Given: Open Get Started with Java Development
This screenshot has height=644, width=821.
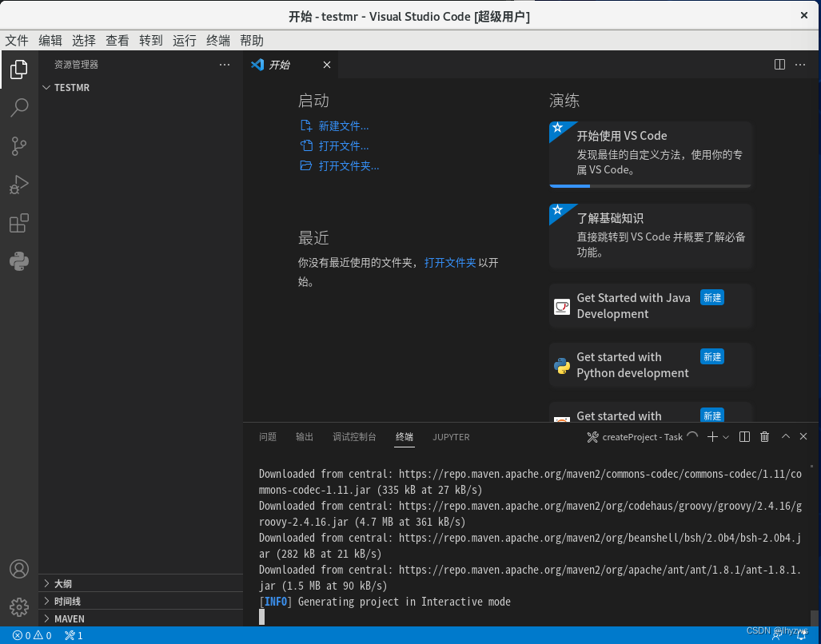Looking at the screenshot, I should pyautogui.click(x=650, y=305).
